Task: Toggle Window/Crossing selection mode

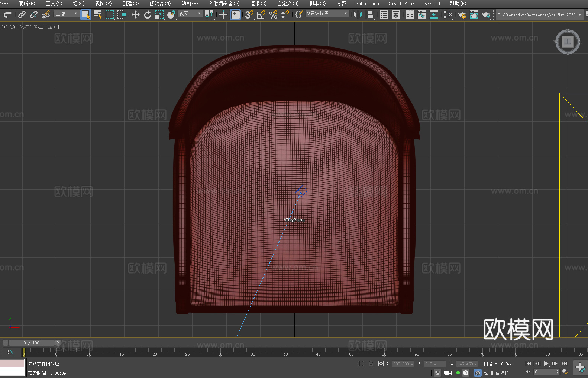Action: (122, 14)
